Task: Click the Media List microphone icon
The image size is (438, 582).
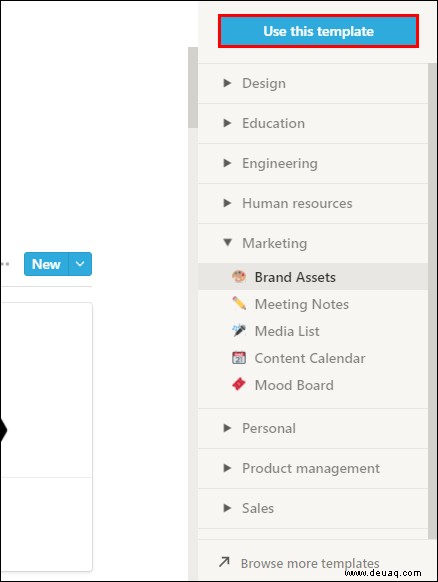Action: [239, 330]
